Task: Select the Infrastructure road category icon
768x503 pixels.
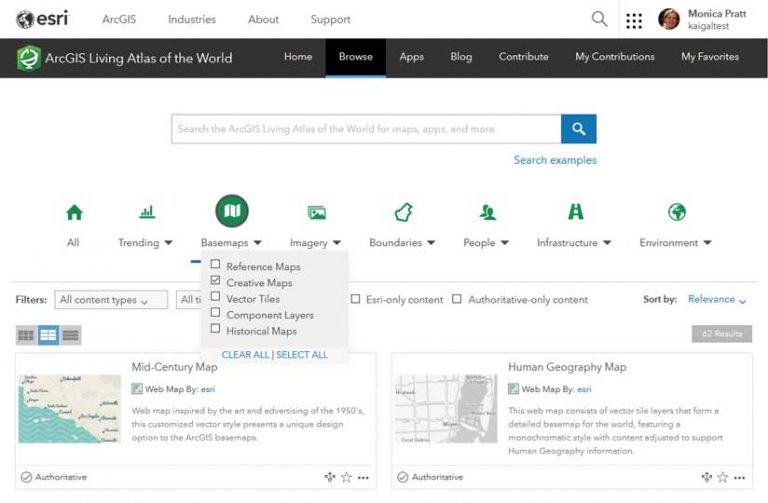Action: pos(575,212)
